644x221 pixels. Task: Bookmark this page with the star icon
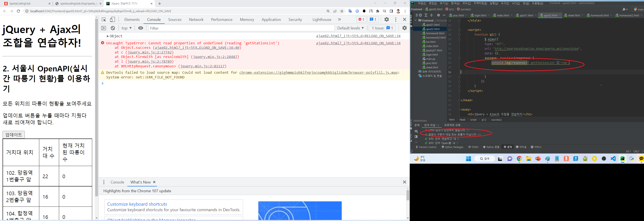pos(342,11)
